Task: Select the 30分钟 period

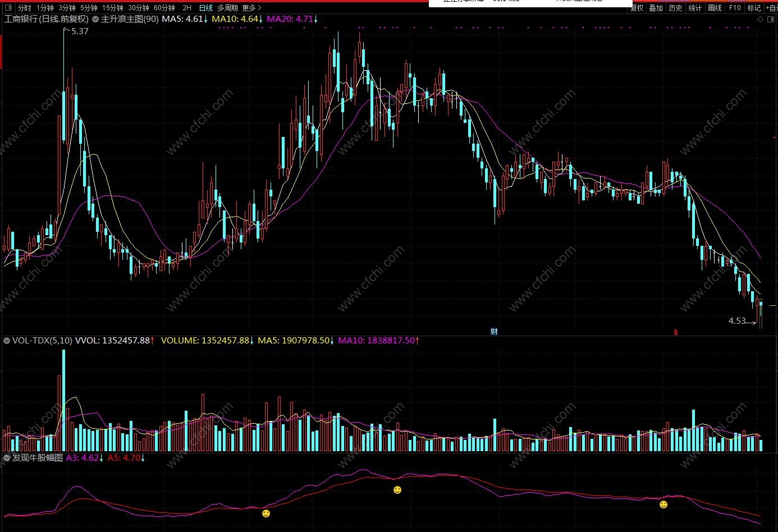Action: (x=138, y=8)
